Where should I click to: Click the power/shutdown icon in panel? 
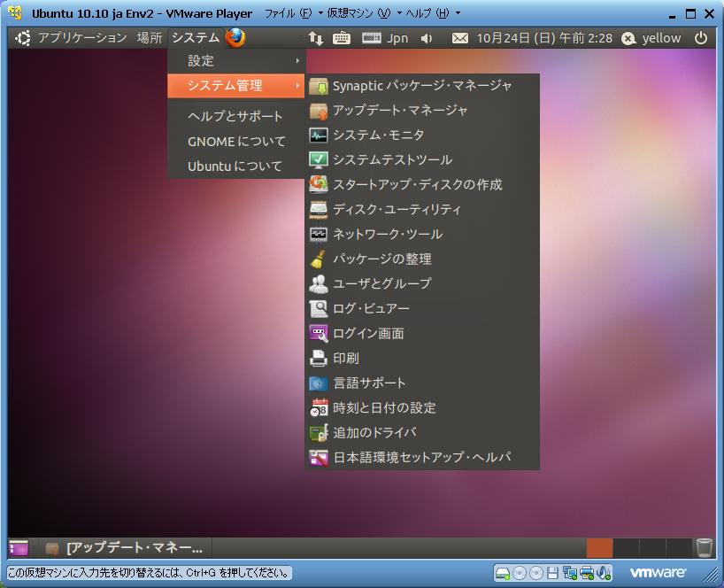click(x=701, y=38)
